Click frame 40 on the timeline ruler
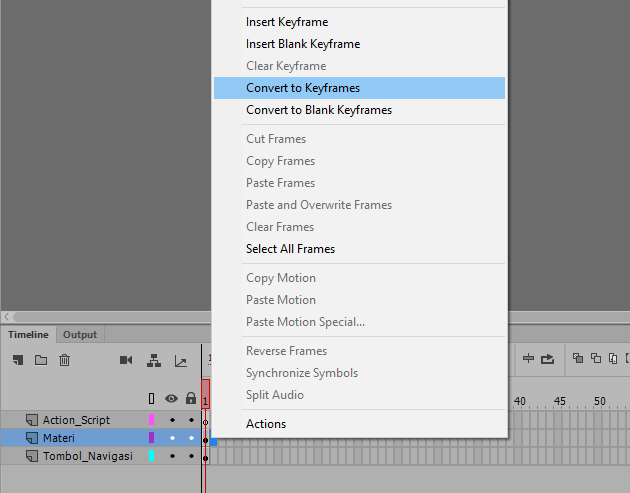Viewport: 630px width, 493px height. point(520,401)
